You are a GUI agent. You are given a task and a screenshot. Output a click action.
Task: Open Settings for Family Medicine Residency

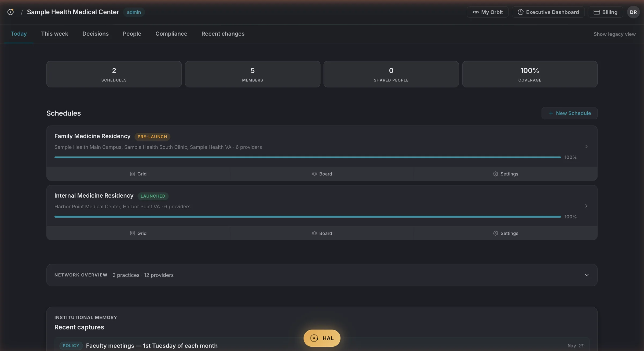tap(506, 174)
